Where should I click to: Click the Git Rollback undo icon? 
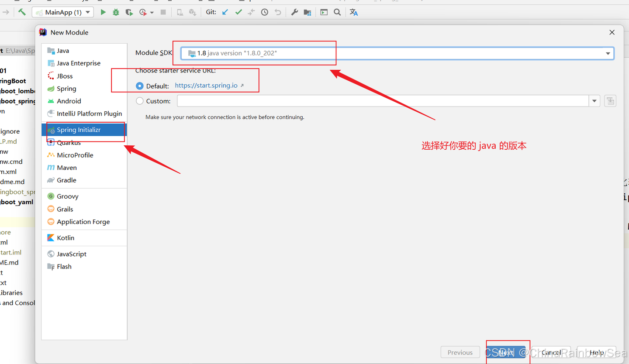[278, 12]
